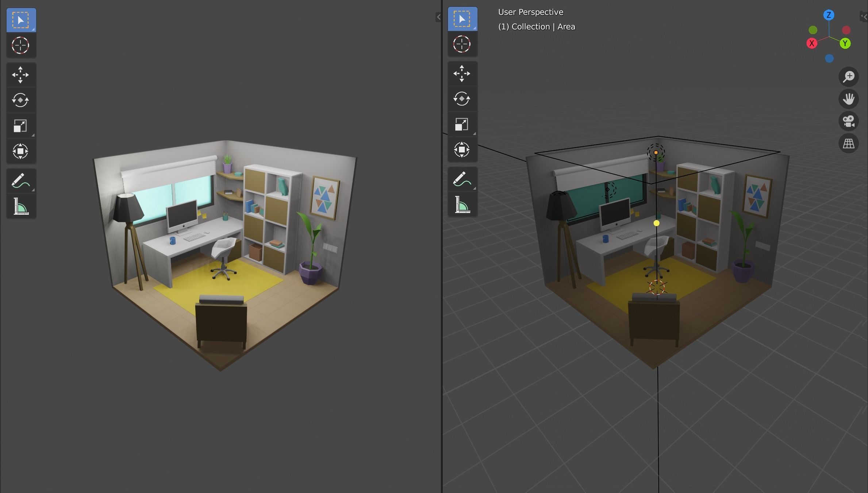
Task: Toggle the camera view button
Action: tap(849, 121)
